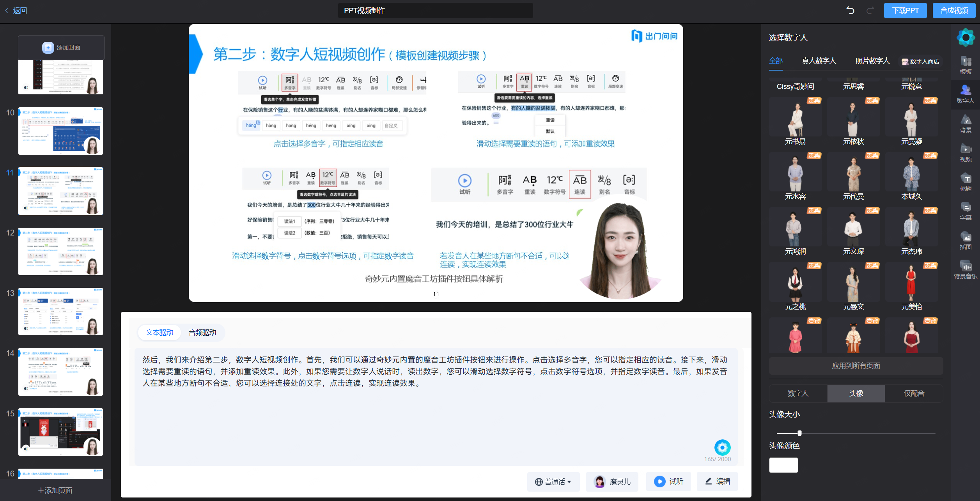The height and width of the screenshot is (501, 980).
Task: Open the 模板 template panel icon
Action: coord(966,65)
